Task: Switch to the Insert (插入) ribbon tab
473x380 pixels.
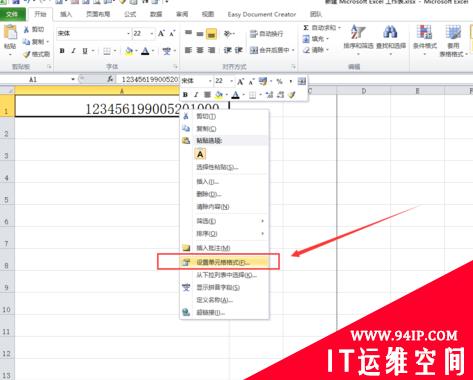Action: (x=66, y=14)
